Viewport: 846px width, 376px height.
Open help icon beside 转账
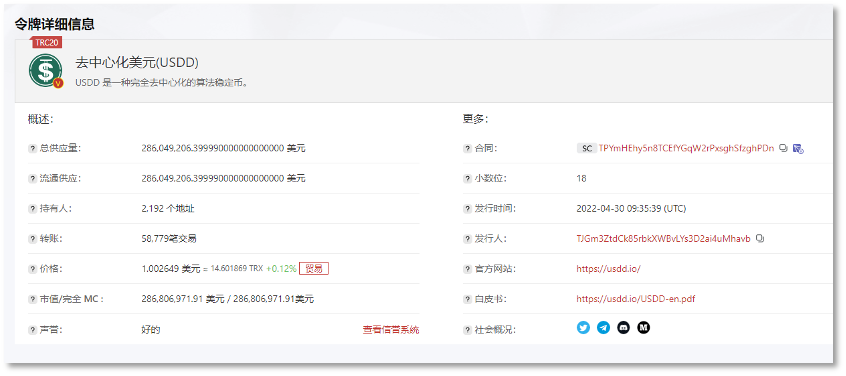[32, 238]
